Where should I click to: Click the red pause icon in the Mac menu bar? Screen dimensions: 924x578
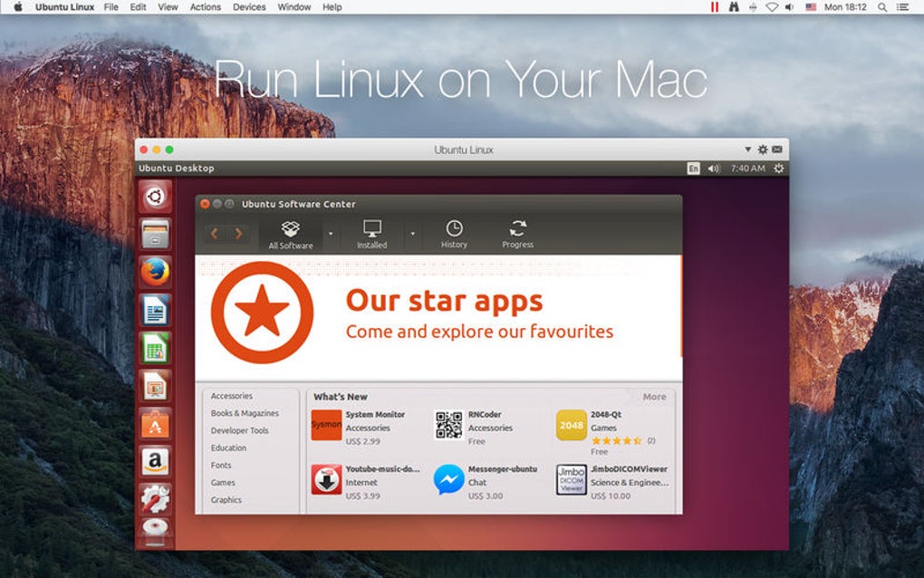pyautogui.click(x=714, y=7)
